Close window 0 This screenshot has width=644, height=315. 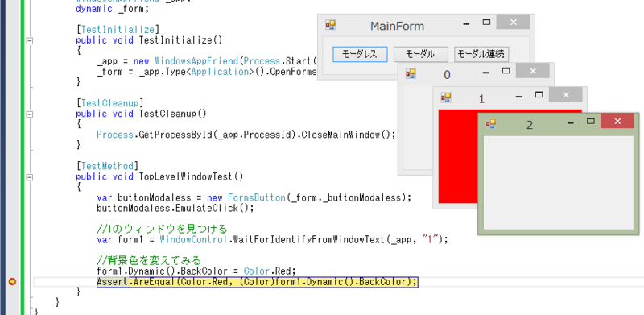(533, 71)
